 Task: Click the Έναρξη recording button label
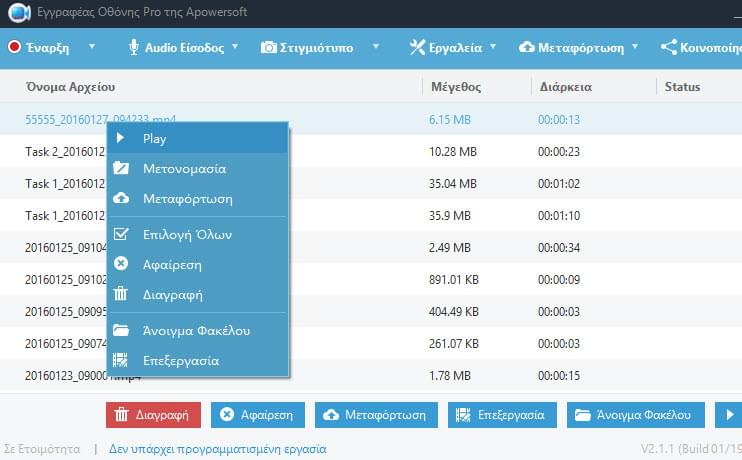click(x=48, y=48)
